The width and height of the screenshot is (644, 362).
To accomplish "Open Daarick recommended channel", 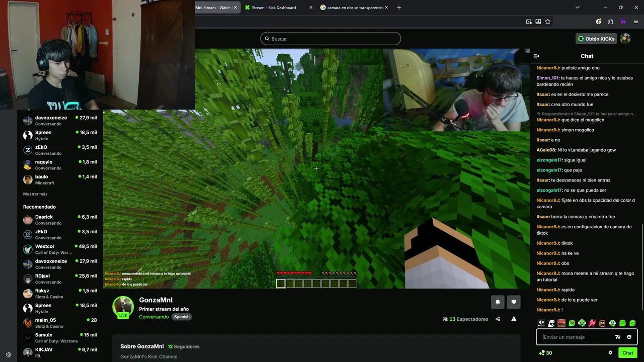I will click(59, 220).
